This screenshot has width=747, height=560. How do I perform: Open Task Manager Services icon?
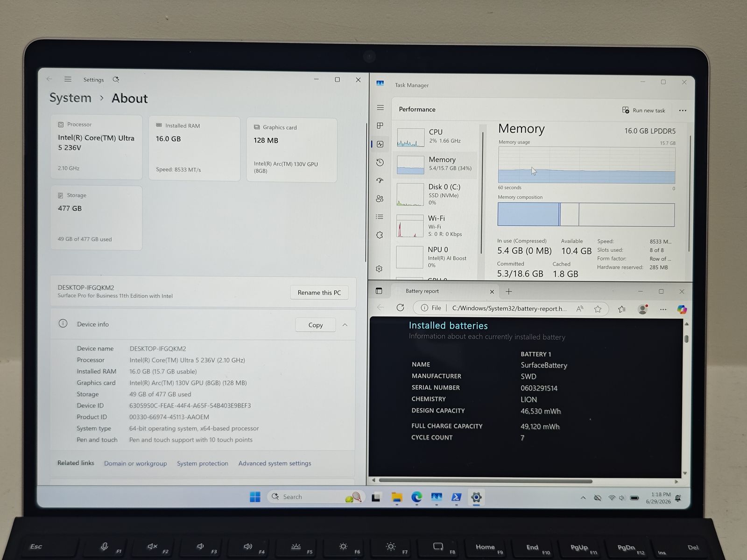click(x=380, y=235)
